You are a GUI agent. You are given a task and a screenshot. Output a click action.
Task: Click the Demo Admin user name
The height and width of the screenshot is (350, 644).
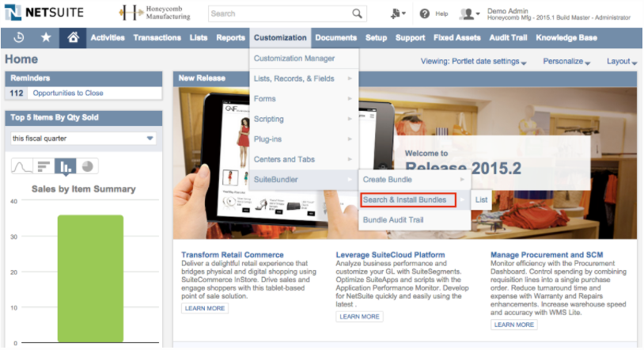click(x=508, y=11)
